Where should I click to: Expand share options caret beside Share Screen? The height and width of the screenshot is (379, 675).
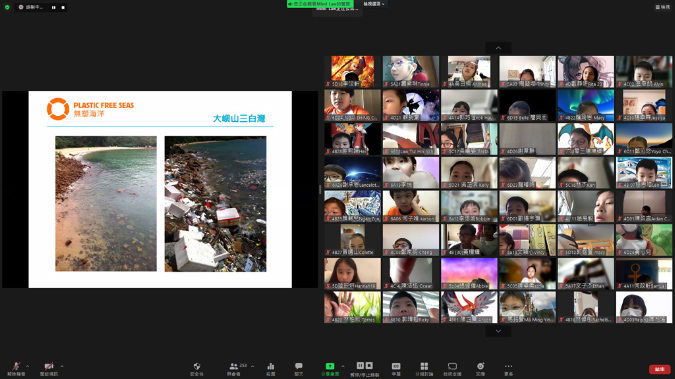[x=343, y=367]
